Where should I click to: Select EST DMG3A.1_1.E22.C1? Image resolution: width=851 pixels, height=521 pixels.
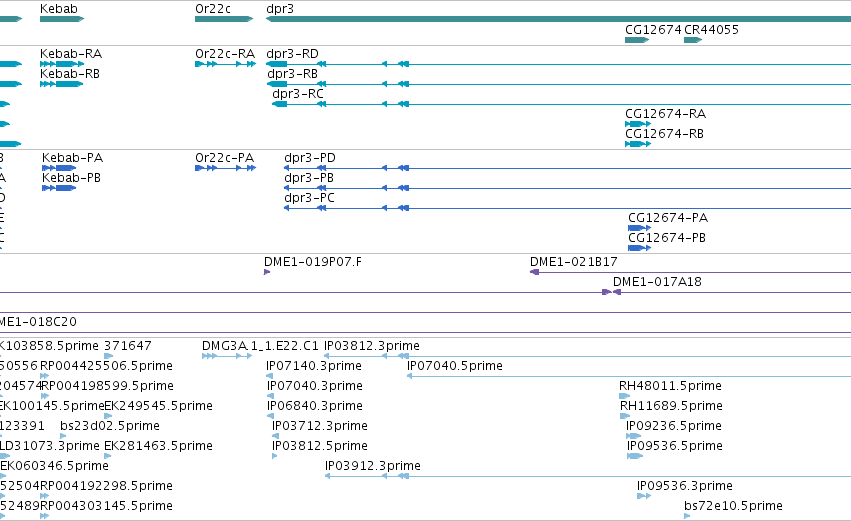click(x=227, y=356)
